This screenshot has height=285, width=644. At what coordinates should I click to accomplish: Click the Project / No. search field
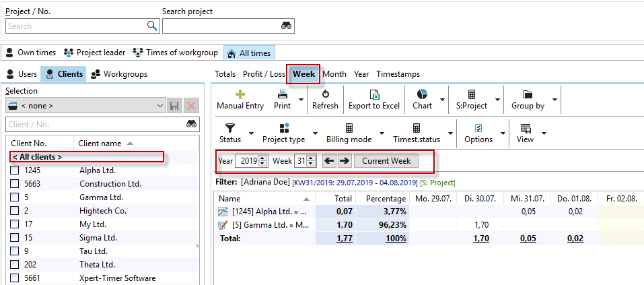coord(76,26)
